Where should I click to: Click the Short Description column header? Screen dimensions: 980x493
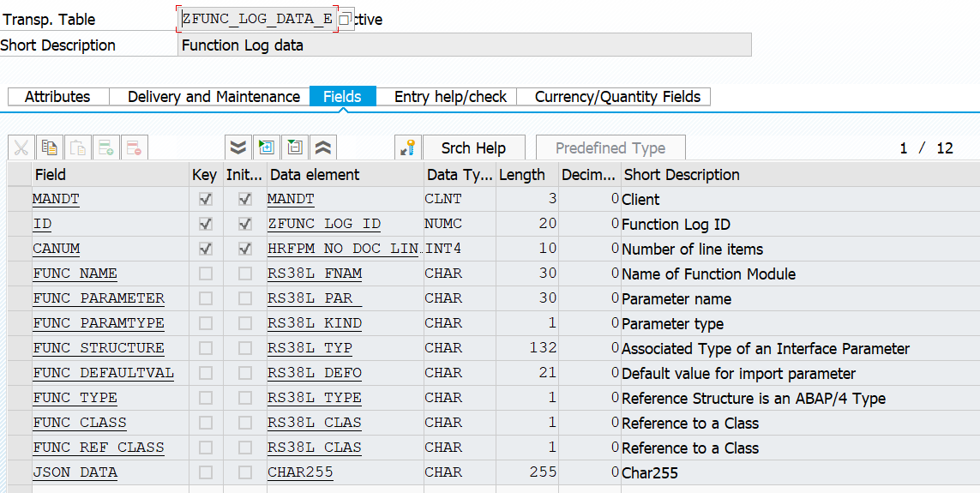800,174
